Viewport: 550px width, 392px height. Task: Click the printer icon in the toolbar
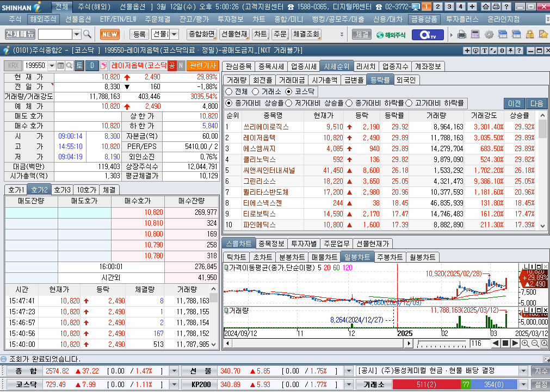click(462, 34)
